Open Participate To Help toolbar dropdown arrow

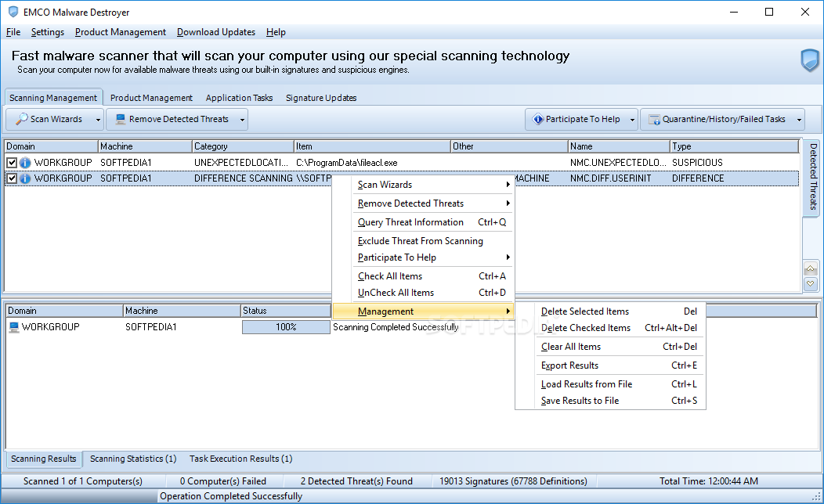632,120
